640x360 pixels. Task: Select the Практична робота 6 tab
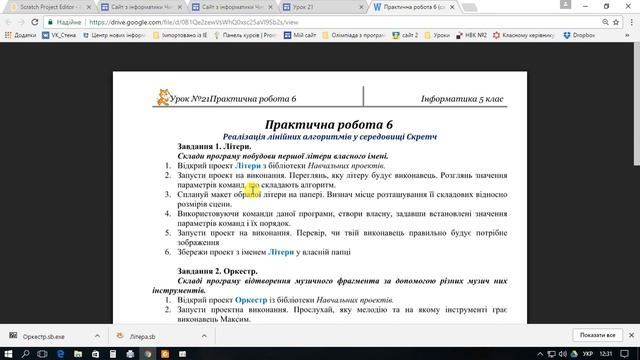click(x=413, y=7)
